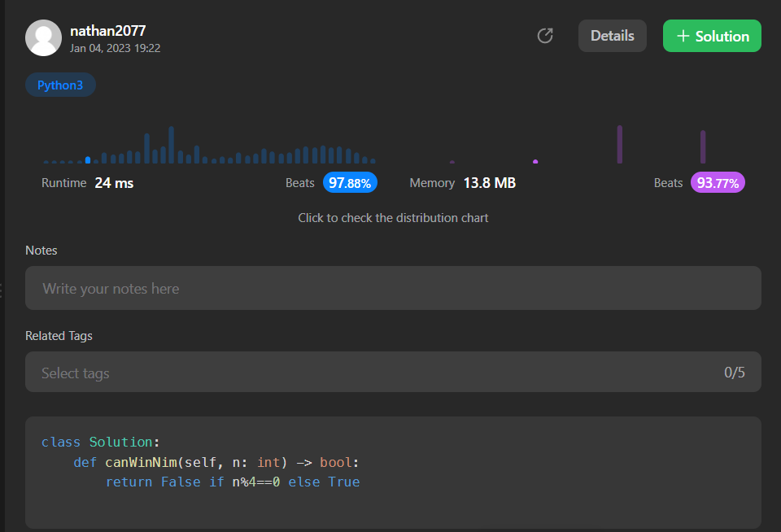
Task: Click the open-in-new-window share icon
Action: [x=545, y=36]
